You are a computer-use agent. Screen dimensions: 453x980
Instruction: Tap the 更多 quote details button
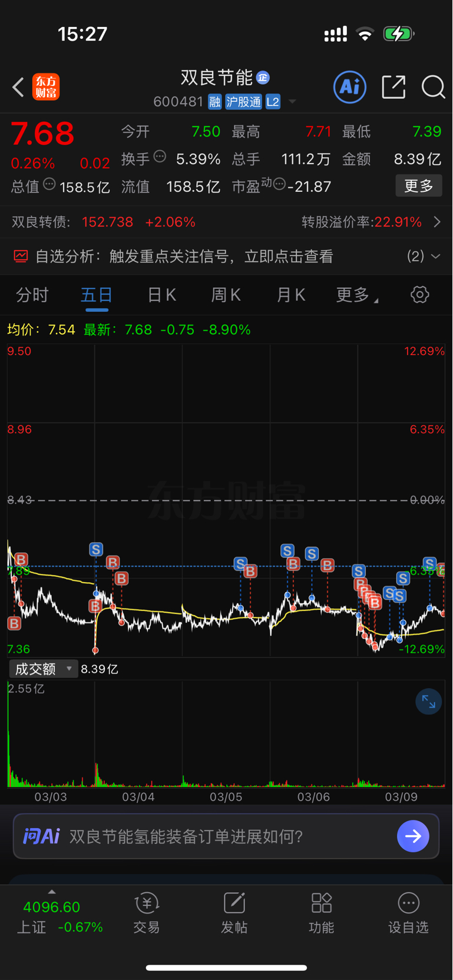(x=419, y=186)
